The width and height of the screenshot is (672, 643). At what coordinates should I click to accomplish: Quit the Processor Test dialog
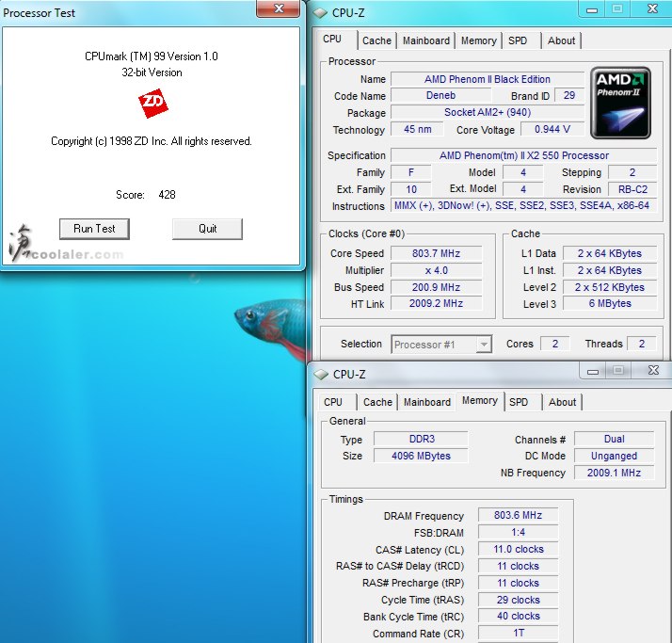point(207,229)
